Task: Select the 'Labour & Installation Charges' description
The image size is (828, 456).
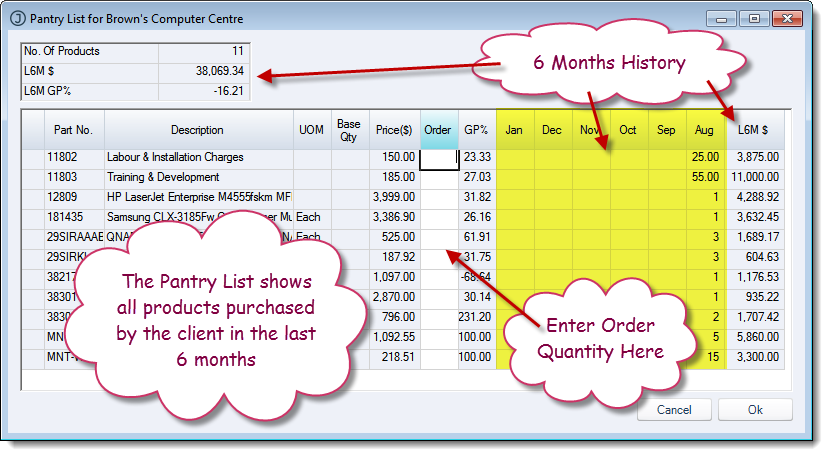Action: pyautogui.click(x=175, y=157)
